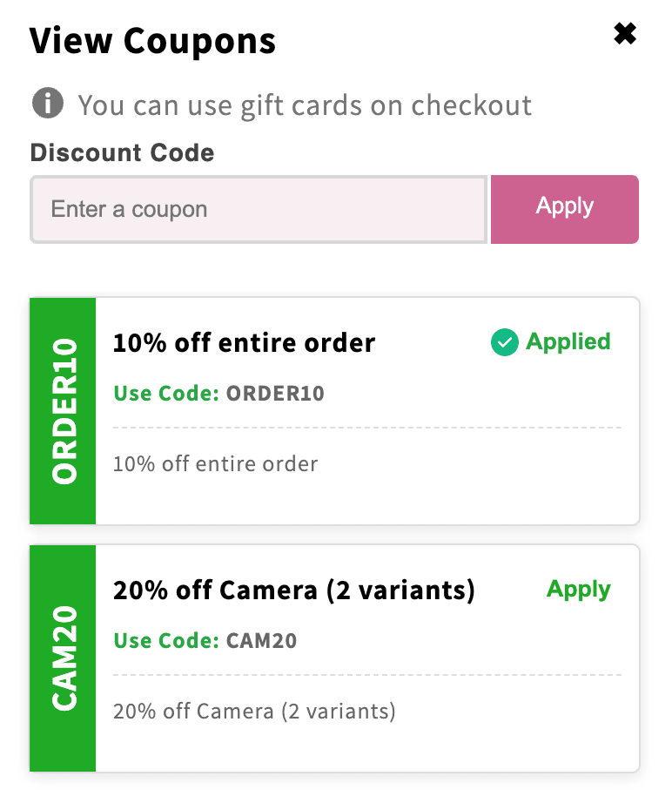
Task: Click the Enter a coupon input field
Action: tap(258, 209)
